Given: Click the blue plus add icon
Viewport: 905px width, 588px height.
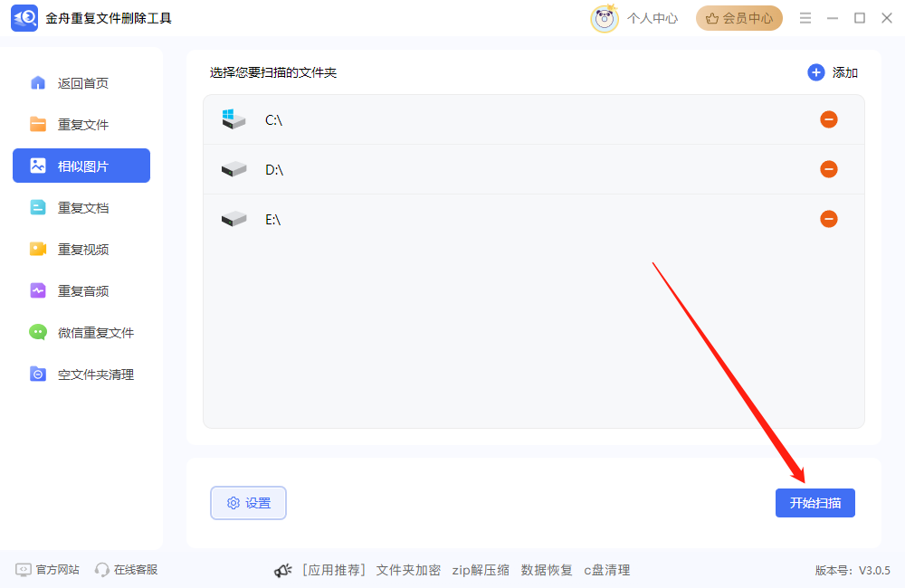Looking at the screenshot, I should coord(815,72).
